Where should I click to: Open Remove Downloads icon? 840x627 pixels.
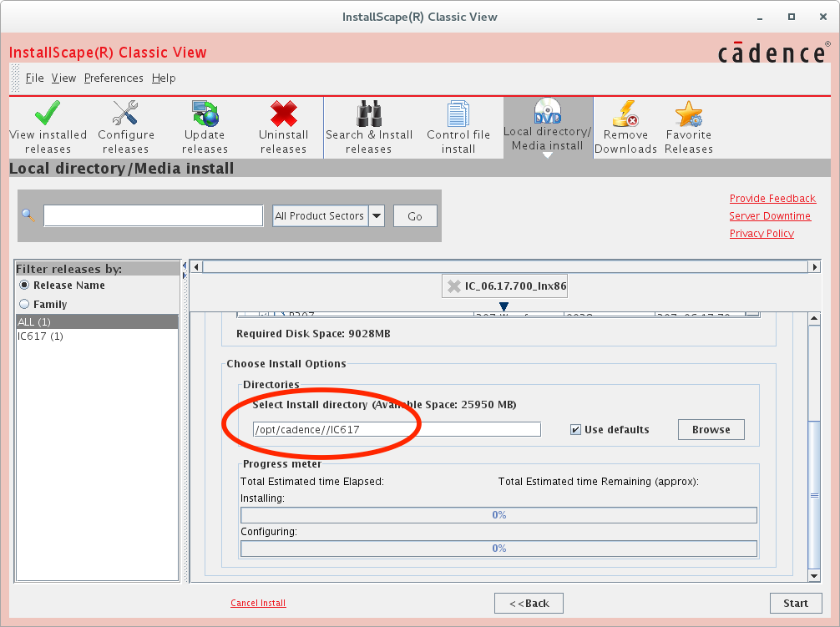coord(625,113)
